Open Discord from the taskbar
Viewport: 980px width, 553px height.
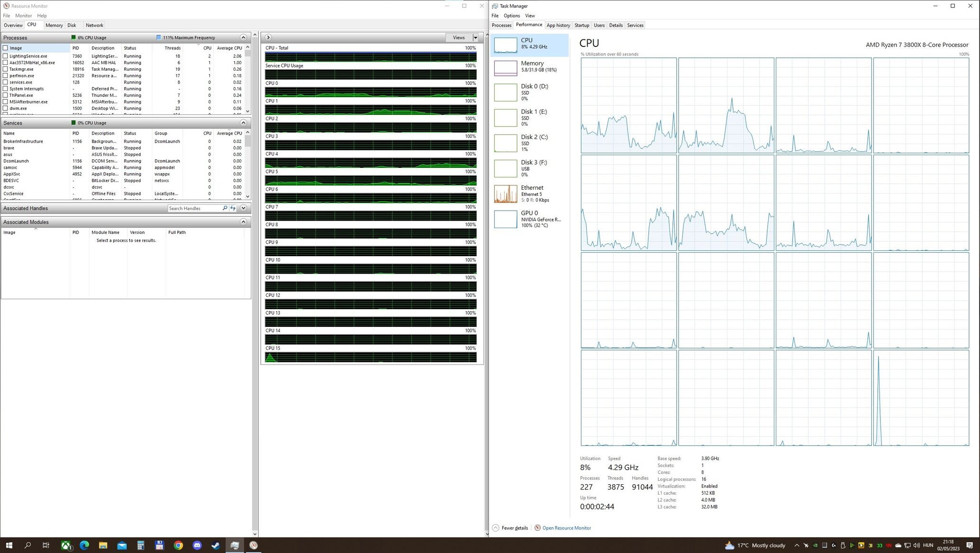coord(197,545)
